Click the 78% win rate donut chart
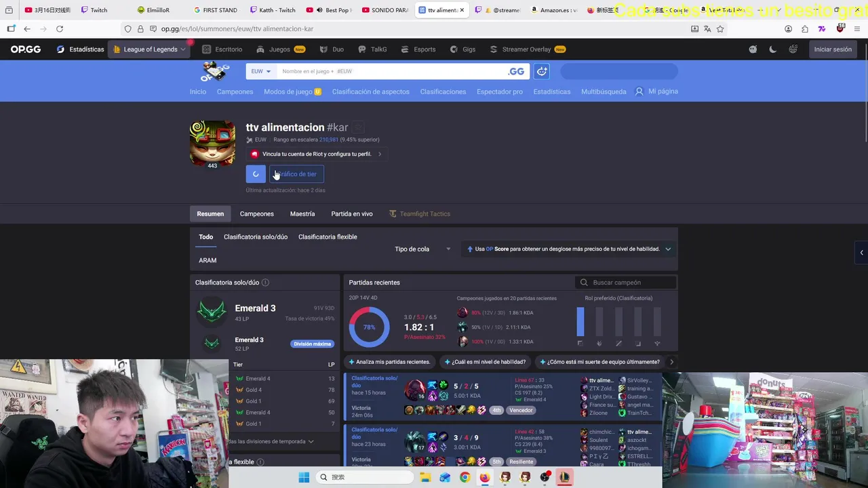The width and height of the screenshot is (868, 488). 369,327
